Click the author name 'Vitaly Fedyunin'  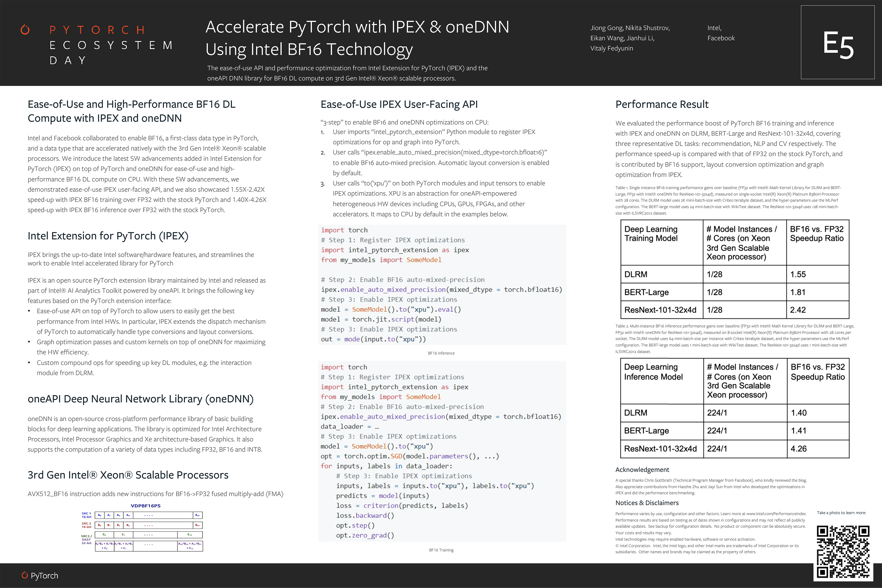tap(611, 48)
